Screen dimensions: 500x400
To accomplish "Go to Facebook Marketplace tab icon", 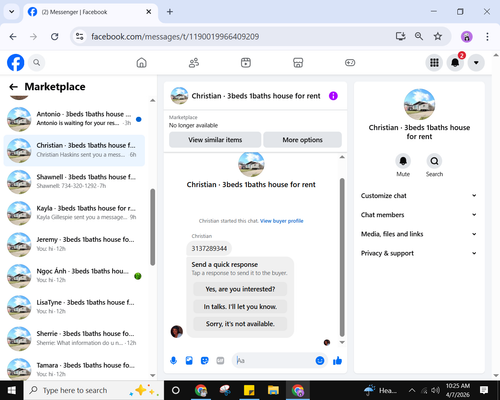I will (x=298, y=63).
